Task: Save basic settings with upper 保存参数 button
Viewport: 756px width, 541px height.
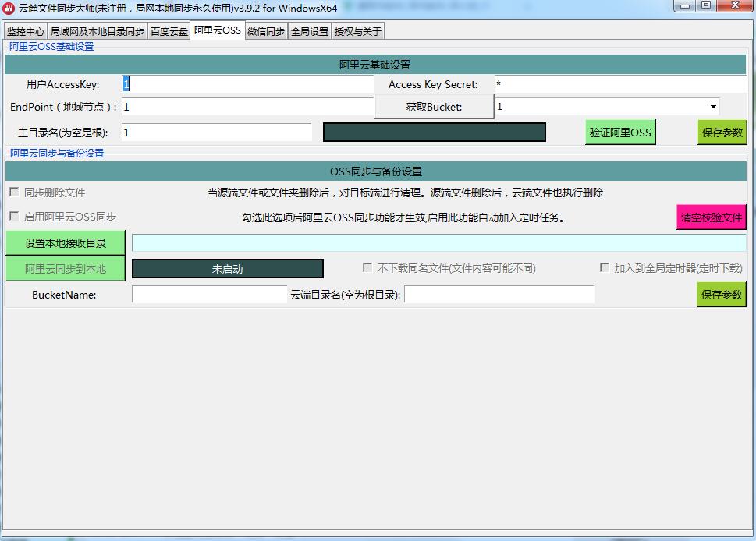Action: click(x=722, y=133)
